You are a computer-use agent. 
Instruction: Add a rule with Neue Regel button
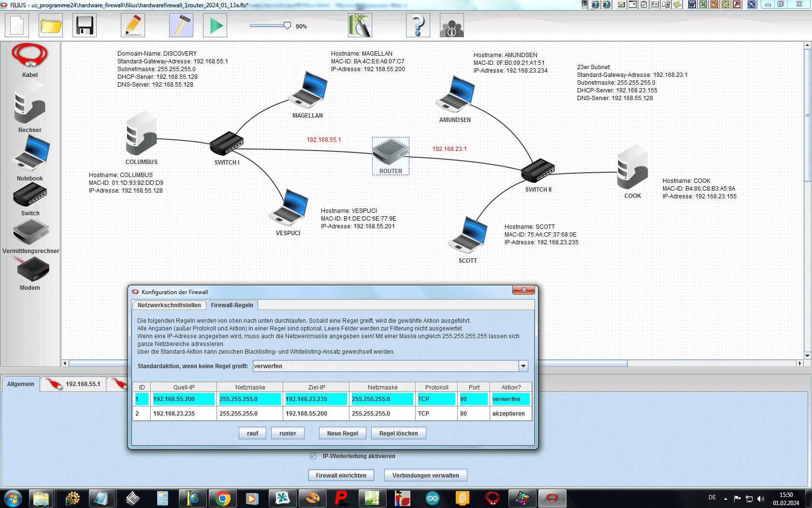point(342,433)
